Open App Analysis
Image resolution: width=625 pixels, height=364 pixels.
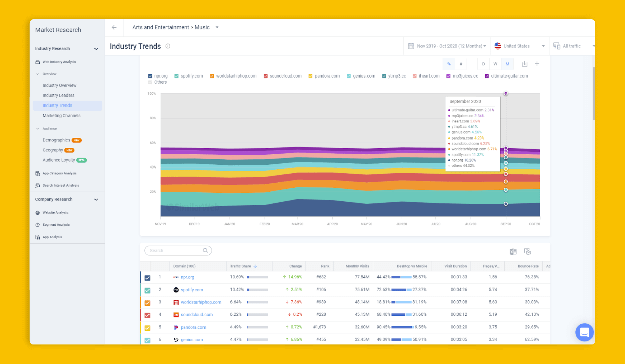[52, 237]
